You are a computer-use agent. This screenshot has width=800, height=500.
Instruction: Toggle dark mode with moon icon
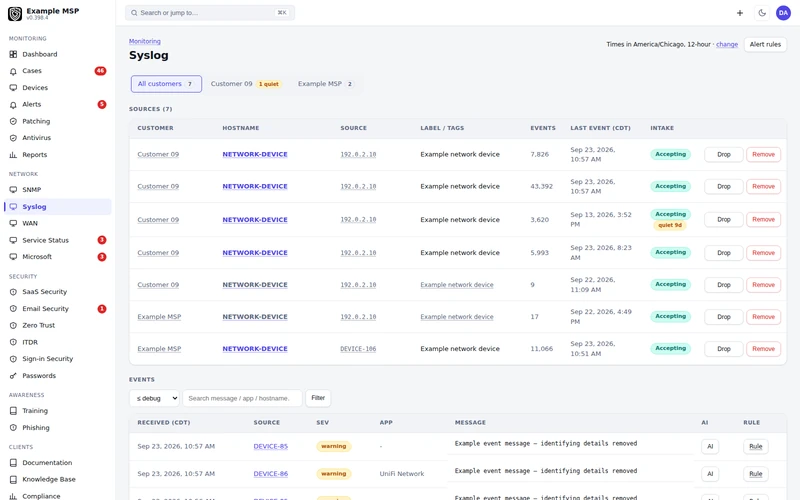coord(762,13)
